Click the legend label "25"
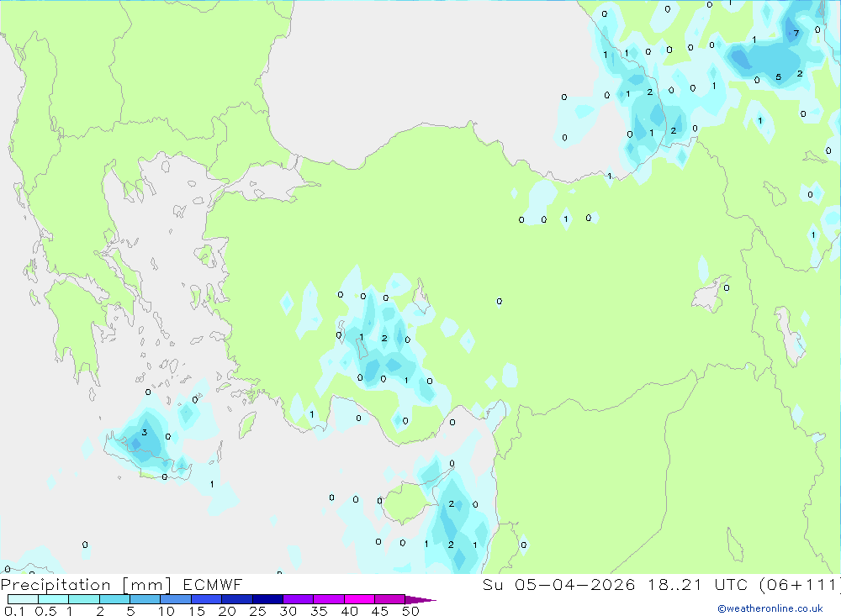Image resolution: width=841 pixels, height=616 pixels. tap(258, 611)
